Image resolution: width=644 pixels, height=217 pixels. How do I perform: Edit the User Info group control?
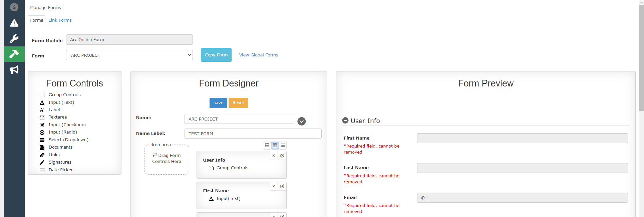click(x=282, y=156)
